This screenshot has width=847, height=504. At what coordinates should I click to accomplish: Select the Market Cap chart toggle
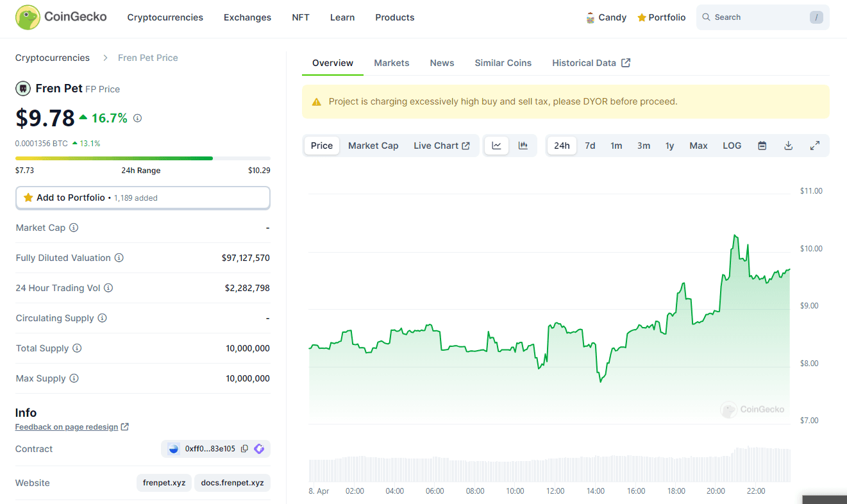[373, 146]
